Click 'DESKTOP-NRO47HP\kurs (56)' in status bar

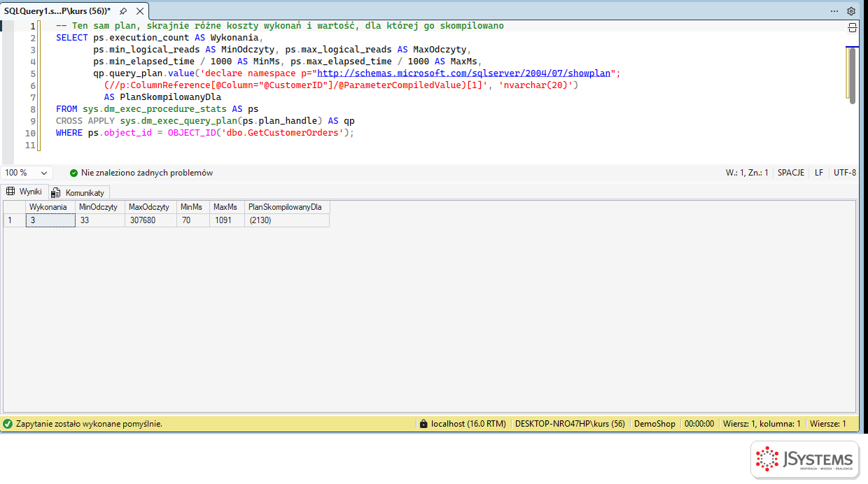click(570, 424)
